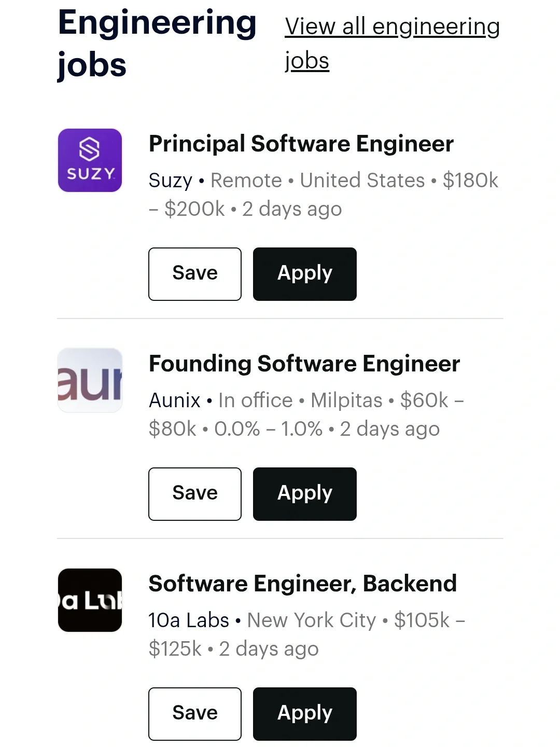
Task: Open the Principal Software Engineer job title
Action: [x=301, y=144]
